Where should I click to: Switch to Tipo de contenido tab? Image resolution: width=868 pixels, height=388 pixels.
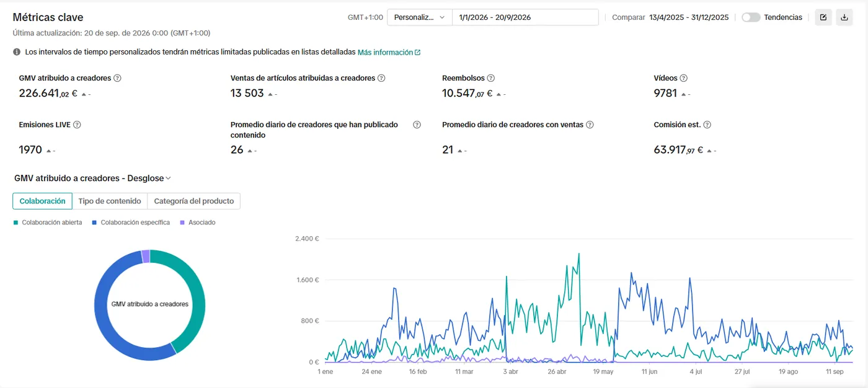[x=110, y=201]
